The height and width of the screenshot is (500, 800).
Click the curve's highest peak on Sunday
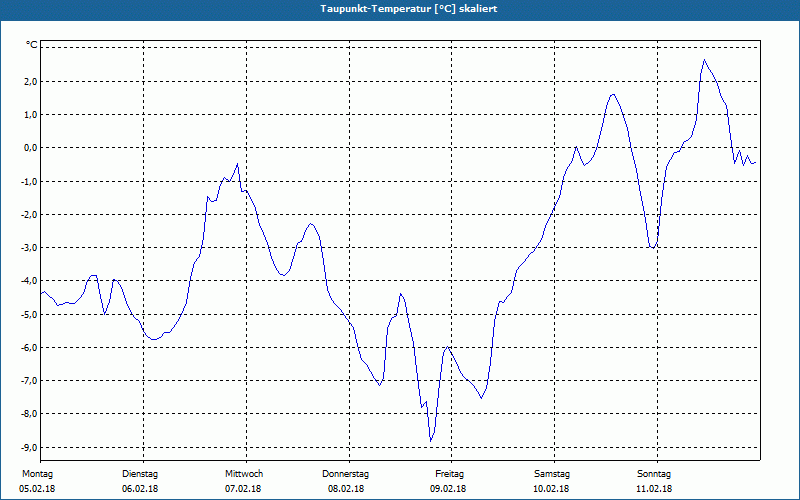(705, 60)
